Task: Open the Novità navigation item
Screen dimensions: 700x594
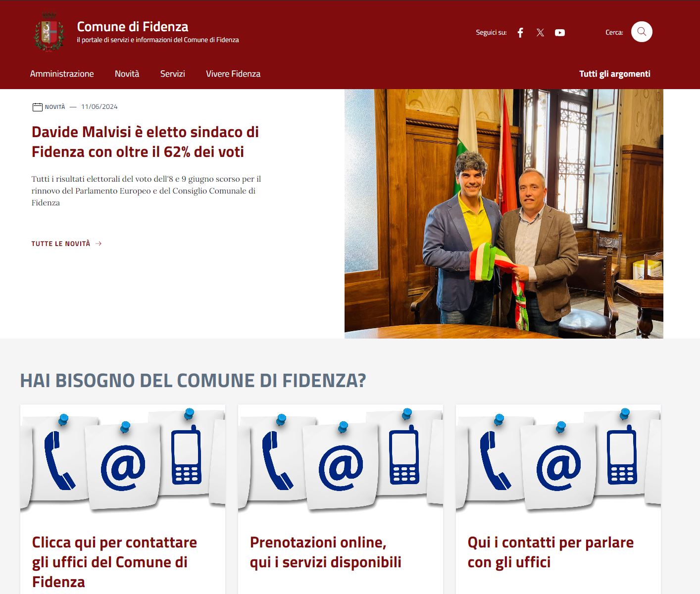Action: pyautogui.click(x=127, y=74)
